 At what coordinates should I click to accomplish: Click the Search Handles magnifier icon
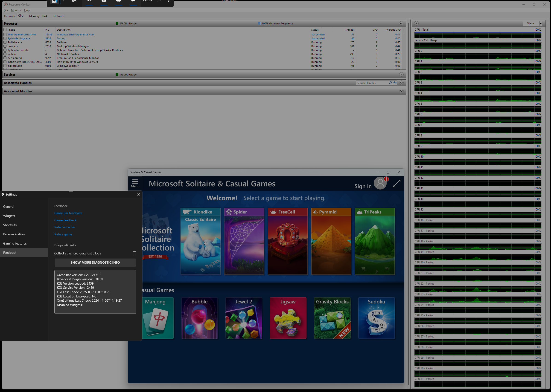[390, 83]
